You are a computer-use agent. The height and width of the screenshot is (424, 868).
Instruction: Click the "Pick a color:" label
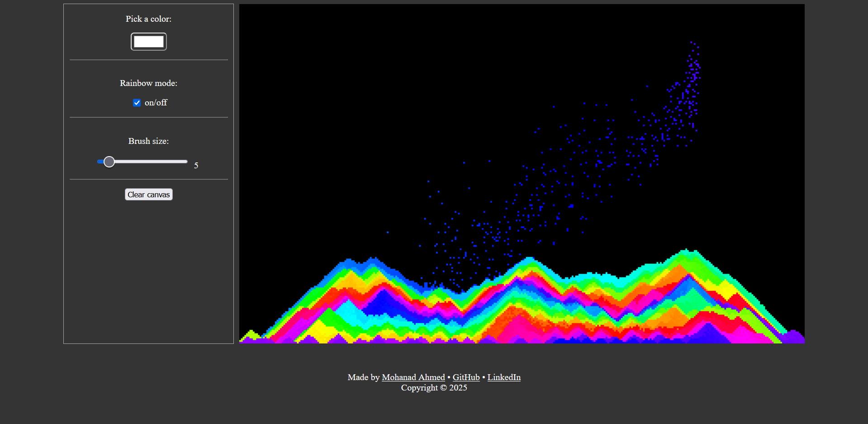tap(148, 19)
